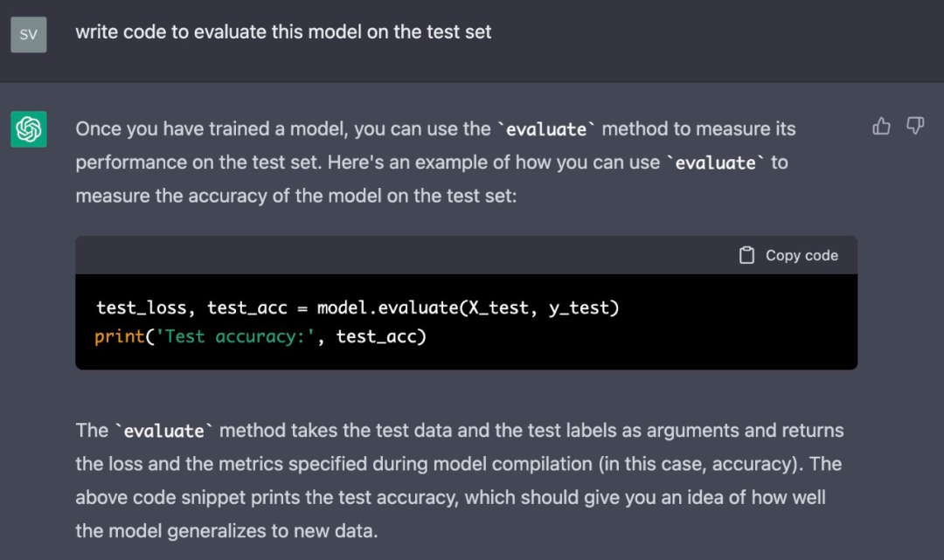Click the SV user avatar
The image size is (944, 560).
[29, 34]
